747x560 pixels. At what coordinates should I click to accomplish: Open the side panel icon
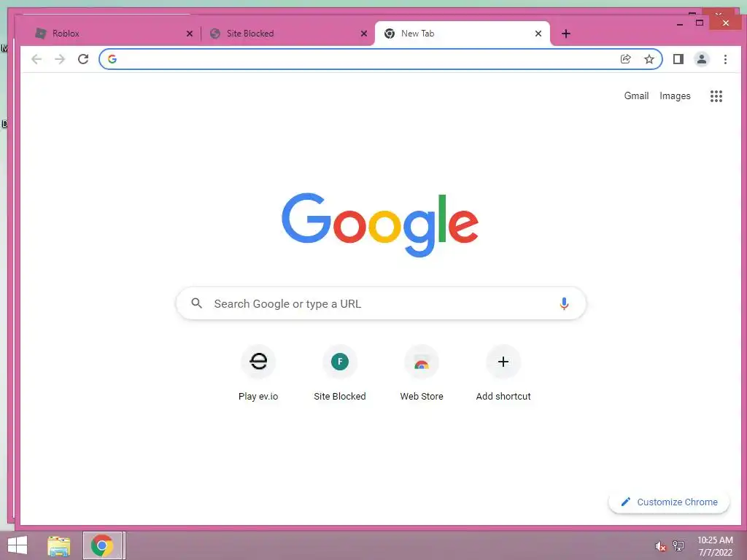[678, 59]
